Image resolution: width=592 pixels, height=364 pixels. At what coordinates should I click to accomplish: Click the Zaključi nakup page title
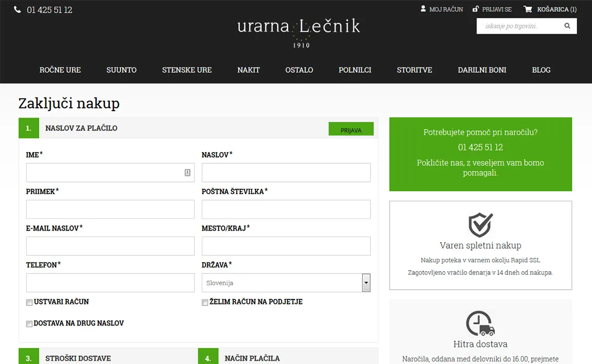[x=69, y=103]
